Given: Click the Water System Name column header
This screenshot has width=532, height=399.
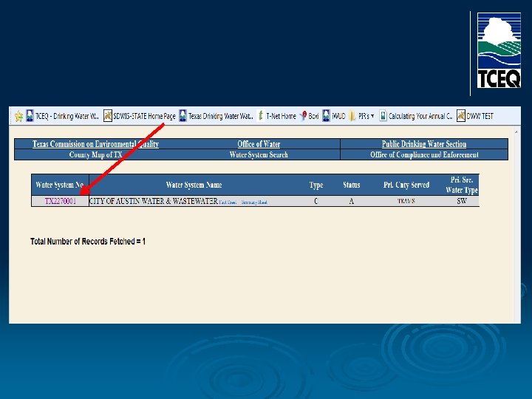Looking at the screenshot, I should 194,185.
